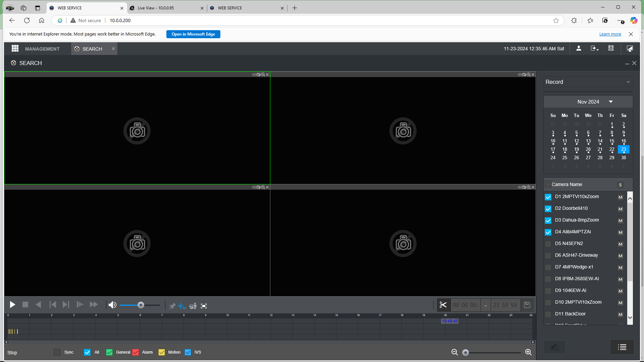Click Open in Microsoft Edge button
Viewport: 644px width, 362px height.
[193, 34]
